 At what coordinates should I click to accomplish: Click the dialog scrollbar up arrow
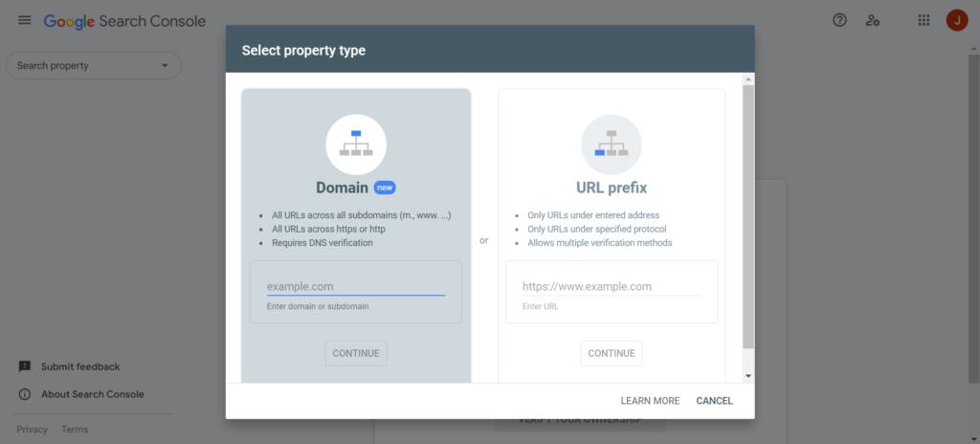click(748, 78)
